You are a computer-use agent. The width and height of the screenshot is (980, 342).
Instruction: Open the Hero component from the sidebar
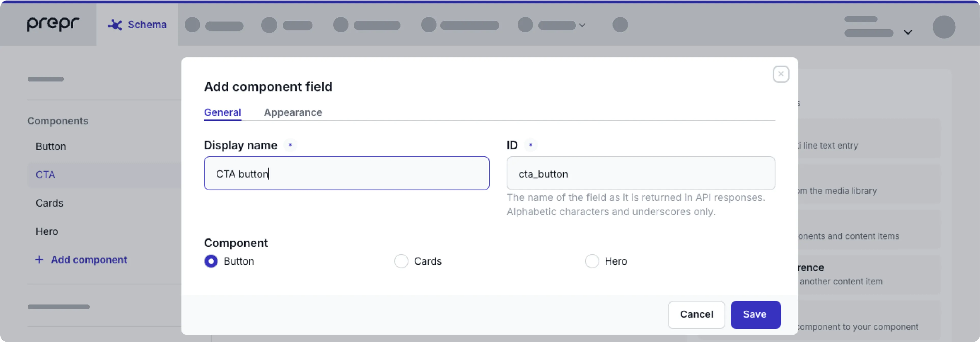[x=47, y=231]
